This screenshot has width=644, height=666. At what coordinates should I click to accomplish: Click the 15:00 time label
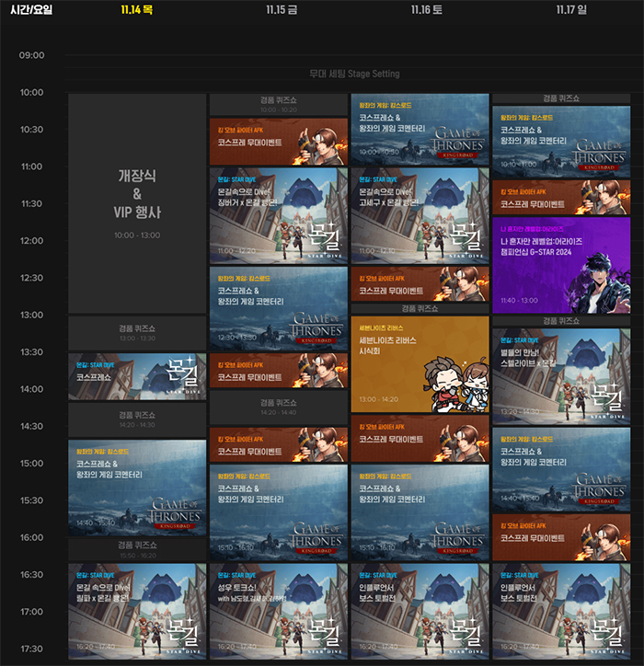point(31,464)
